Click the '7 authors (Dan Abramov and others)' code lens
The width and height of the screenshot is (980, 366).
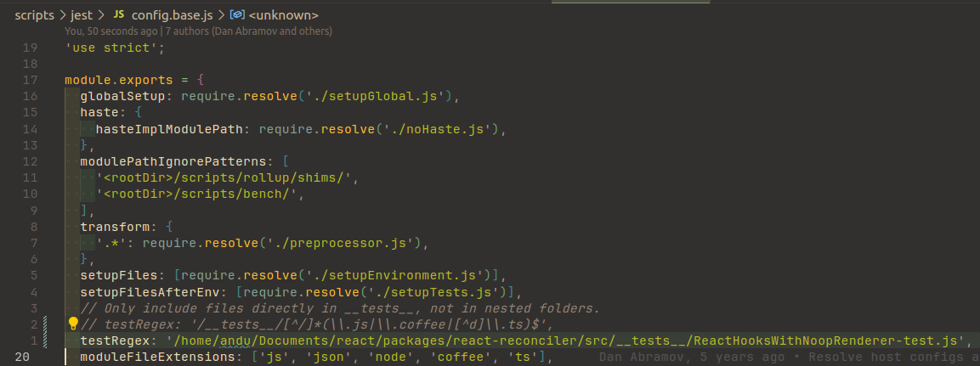coord(249,31)
